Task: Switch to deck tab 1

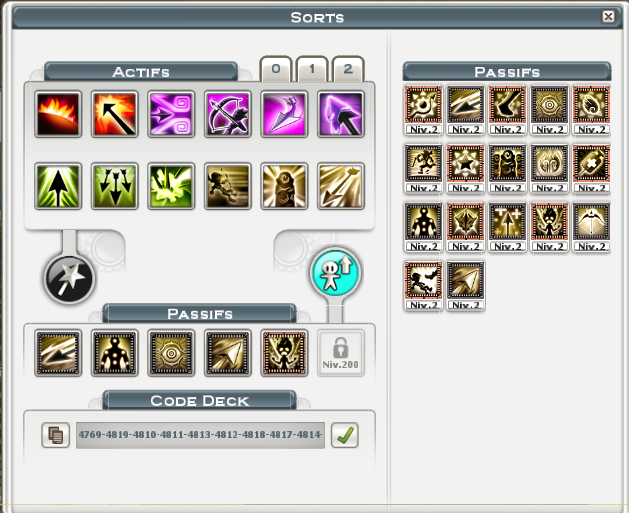Action: pos(312,69)
